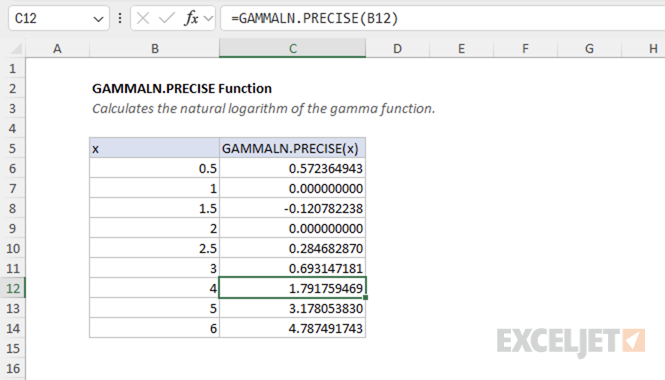
Task: Select row 11 header
Action: click(13, 268)
